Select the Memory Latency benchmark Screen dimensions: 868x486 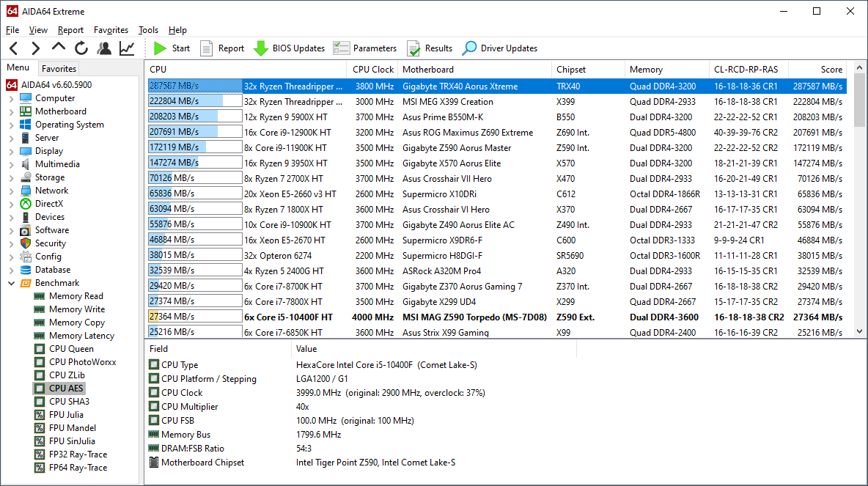click(81, 336)
